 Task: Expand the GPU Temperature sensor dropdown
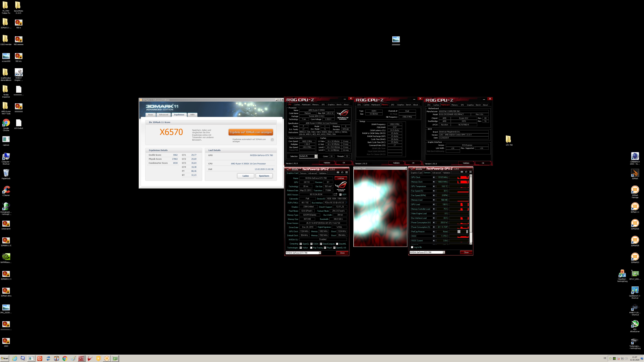434,186
